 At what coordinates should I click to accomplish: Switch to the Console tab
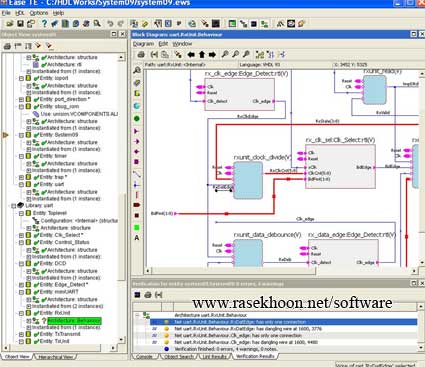tap(144, 357)
